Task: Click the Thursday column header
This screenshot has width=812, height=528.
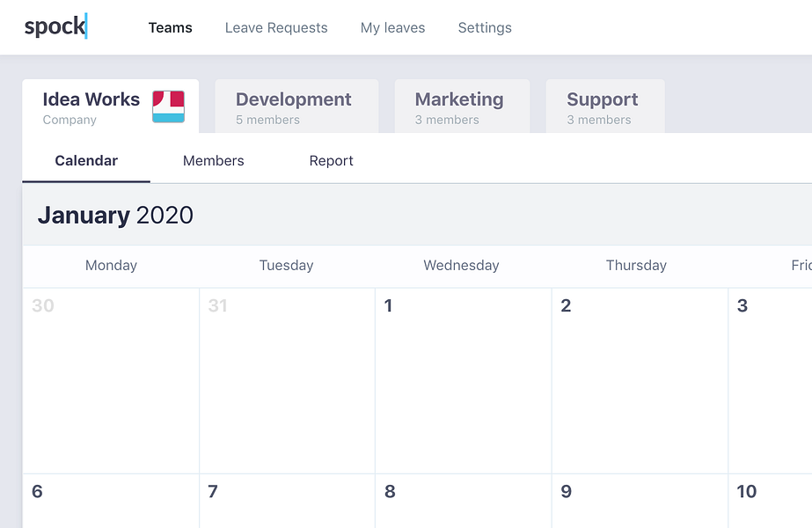Action: (636, 265)
